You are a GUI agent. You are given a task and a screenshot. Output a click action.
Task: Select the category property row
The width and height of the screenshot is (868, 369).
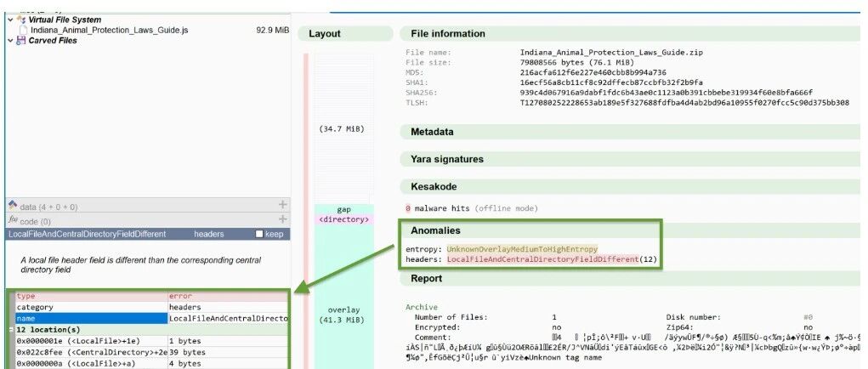[x=151, y=307]
